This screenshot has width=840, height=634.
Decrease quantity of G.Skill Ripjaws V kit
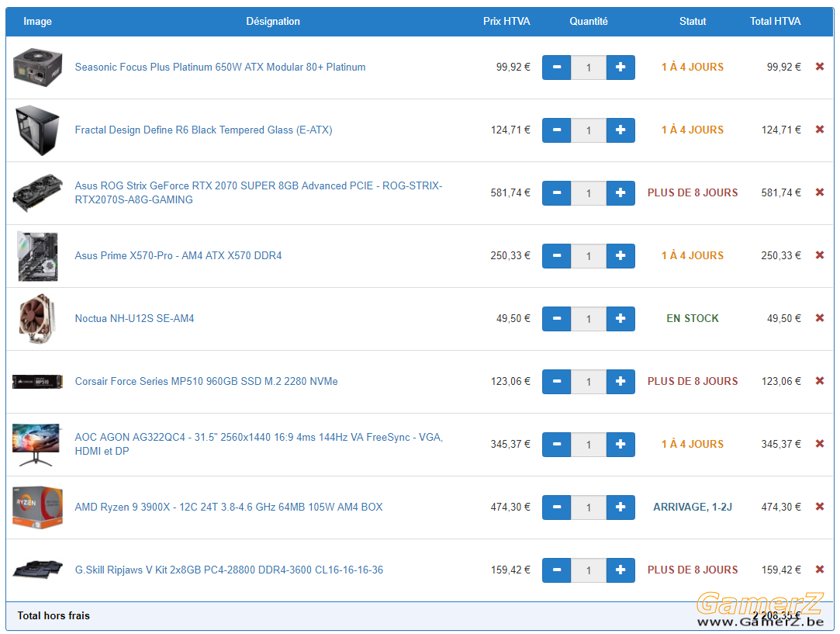point(557,570)
